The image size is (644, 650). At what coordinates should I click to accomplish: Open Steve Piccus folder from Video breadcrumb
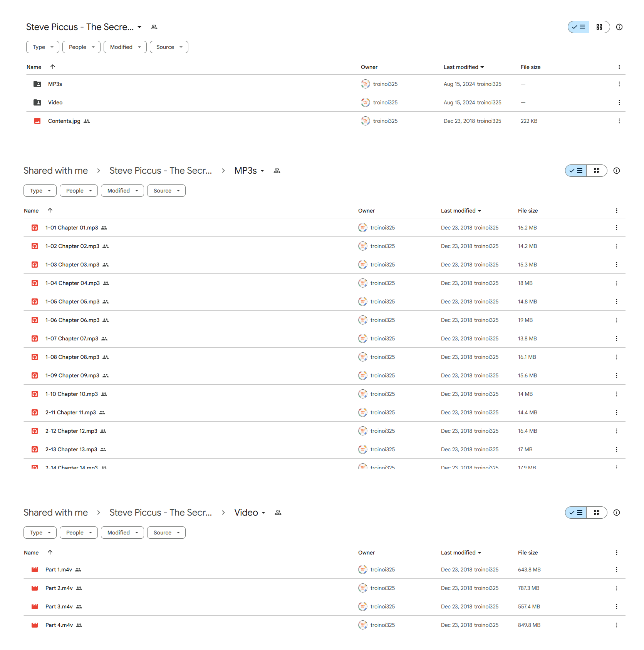[x=161, y=513]
